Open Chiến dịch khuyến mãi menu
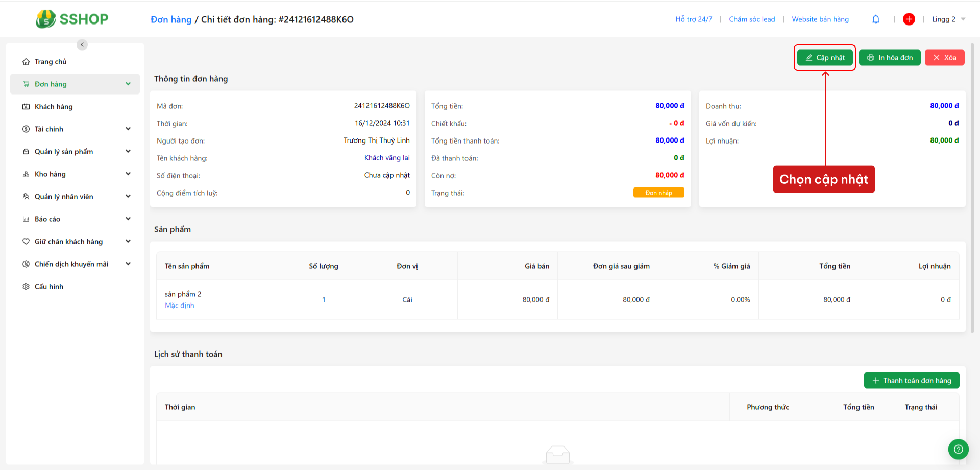Viewport: 980px width, 470px height. coord(71,264)
